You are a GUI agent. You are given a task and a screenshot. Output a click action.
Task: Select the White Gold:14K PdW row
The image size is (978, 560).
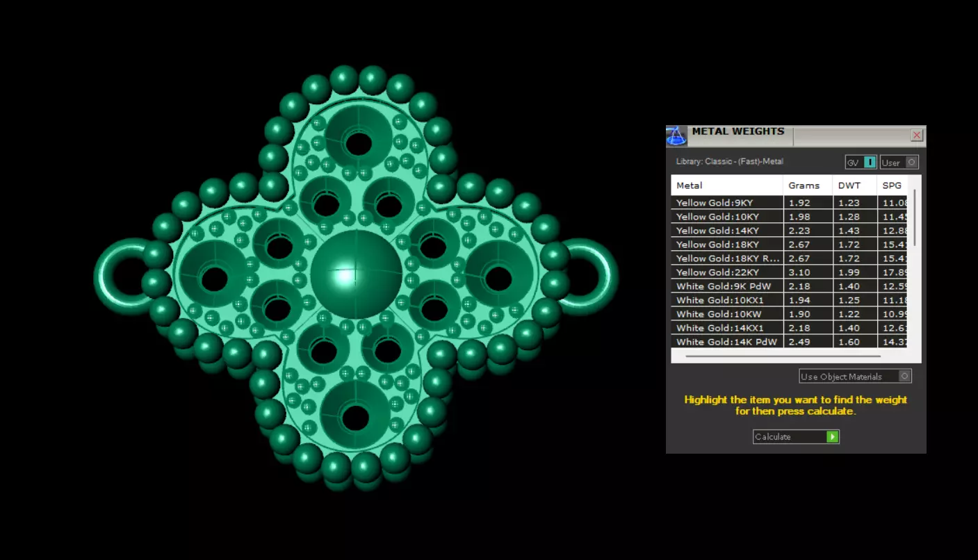(789, 342)
